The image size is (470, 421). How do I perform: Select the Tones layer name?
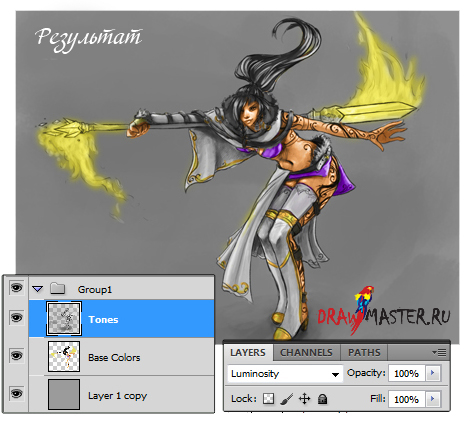[x=103, y=320]
